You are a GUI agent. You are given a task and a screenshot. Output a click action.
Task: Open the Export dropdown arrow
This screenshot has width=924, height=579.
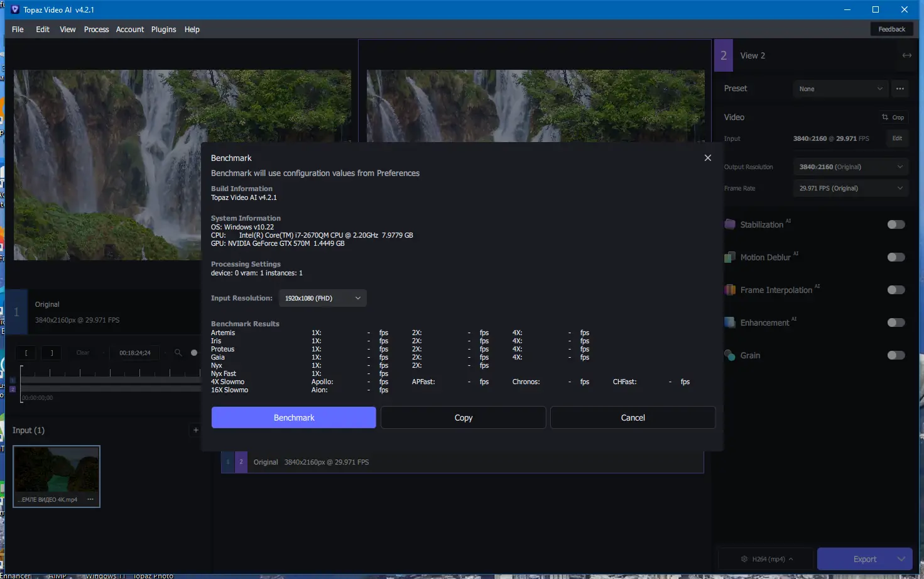902,559
